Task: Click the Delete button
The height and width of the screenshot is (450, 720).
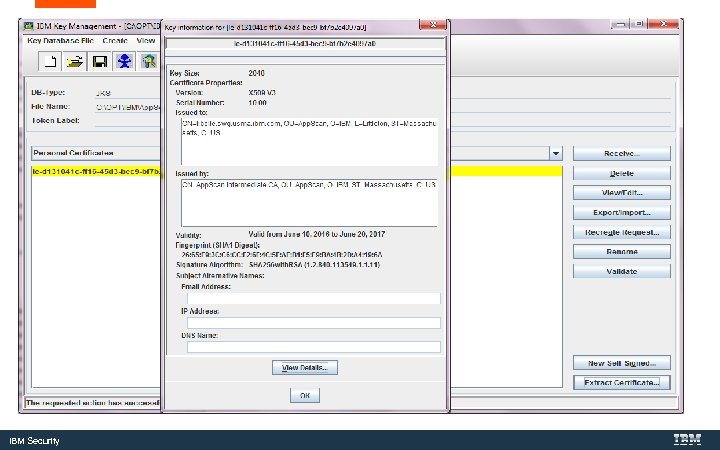Action: tap(622, 173)
